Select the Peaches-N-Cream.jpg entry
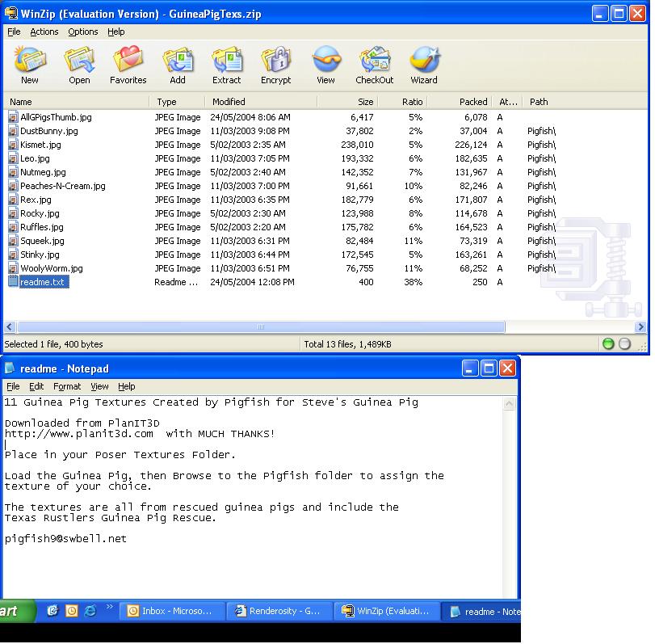The image size is (655, 644). [62, 186]
